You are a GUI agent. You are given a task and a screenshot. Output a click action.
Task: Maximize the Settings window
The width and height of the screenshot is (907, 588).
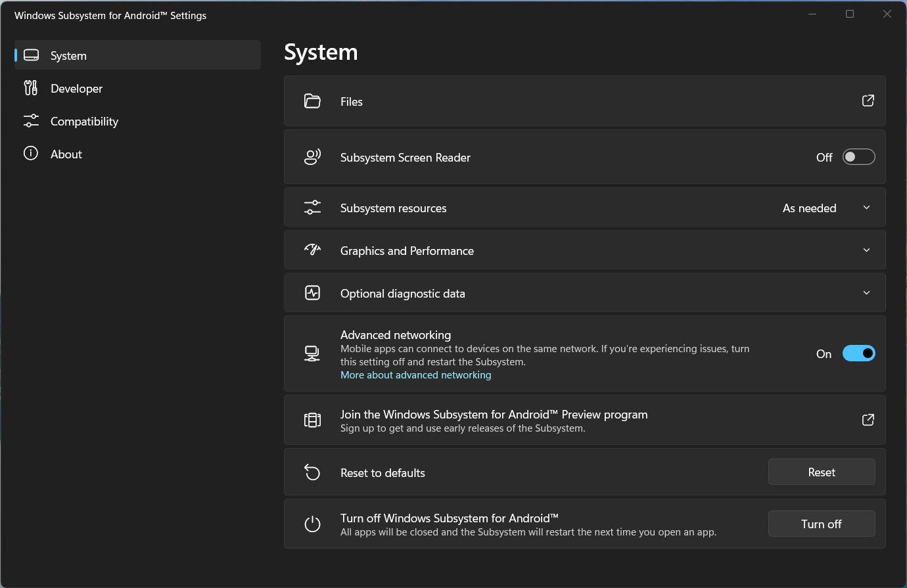pyautogui.click(x=850, y=14)
